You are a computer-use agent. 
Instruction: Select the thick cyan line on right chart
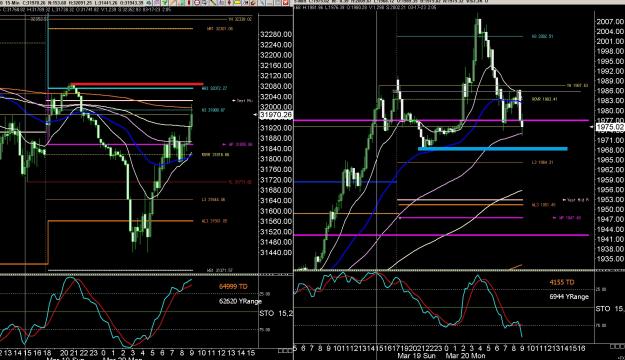click(x=493, y=149)
